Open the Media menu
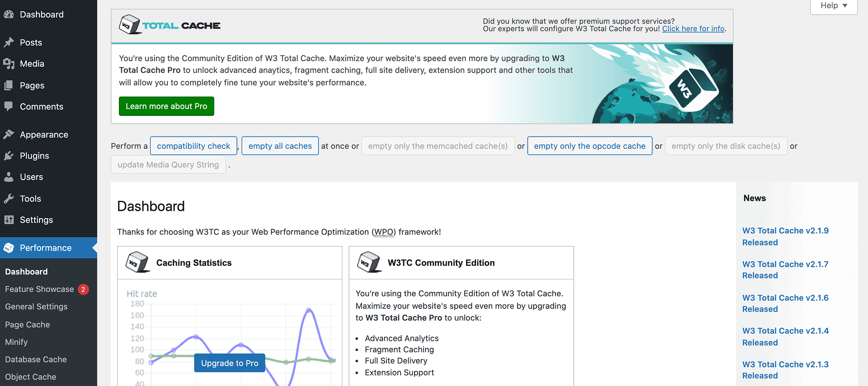 [x=49, y=64]
